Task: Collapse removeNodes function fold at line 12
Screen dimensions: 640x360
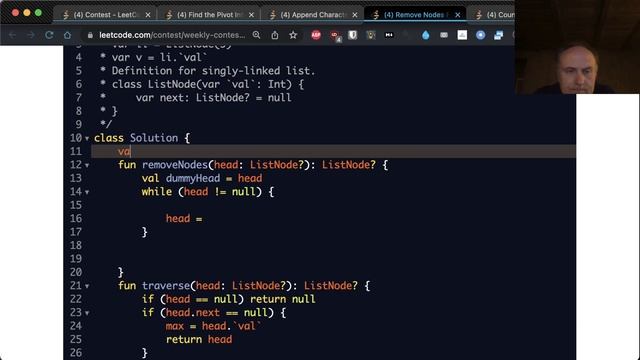Action: [87, 166]
